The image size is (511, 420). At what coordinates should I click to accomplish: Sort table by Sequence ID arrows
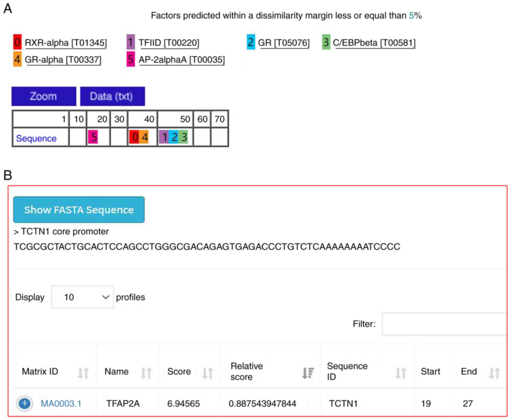[x=400, y=373]
